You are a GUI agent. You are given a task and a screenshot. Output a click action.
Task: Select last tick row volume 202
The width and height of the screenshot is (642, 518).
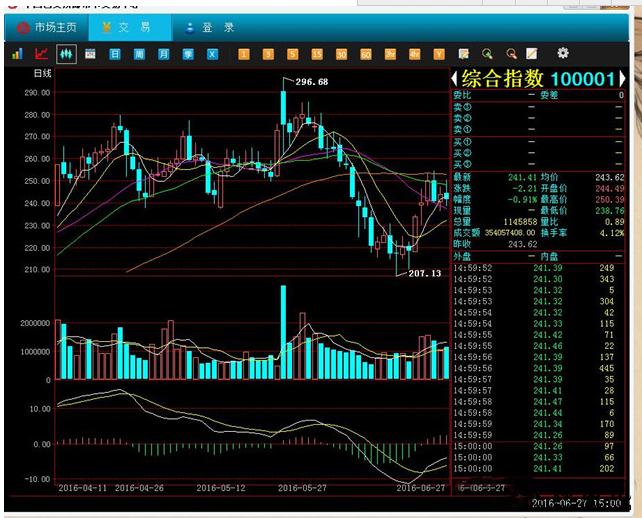(538, 468)
